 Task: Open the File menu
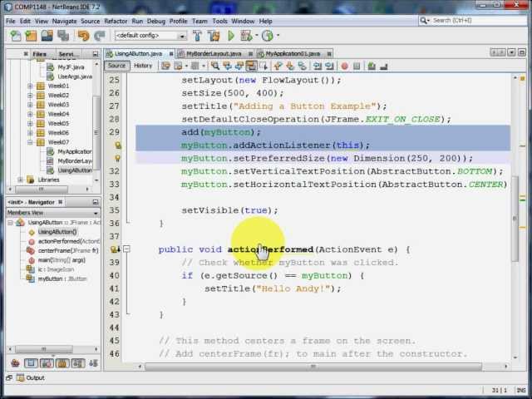pos(11,21)
